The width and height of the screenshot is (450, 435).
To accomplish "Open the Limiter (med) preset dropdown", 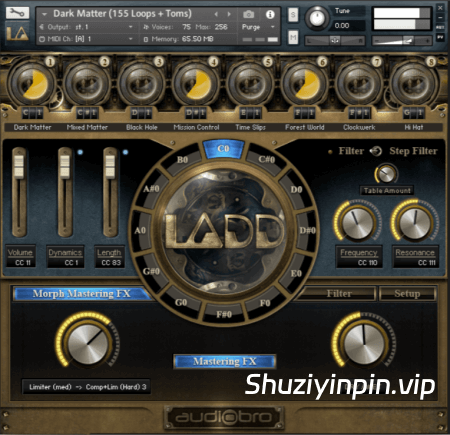I will (86, 387).
